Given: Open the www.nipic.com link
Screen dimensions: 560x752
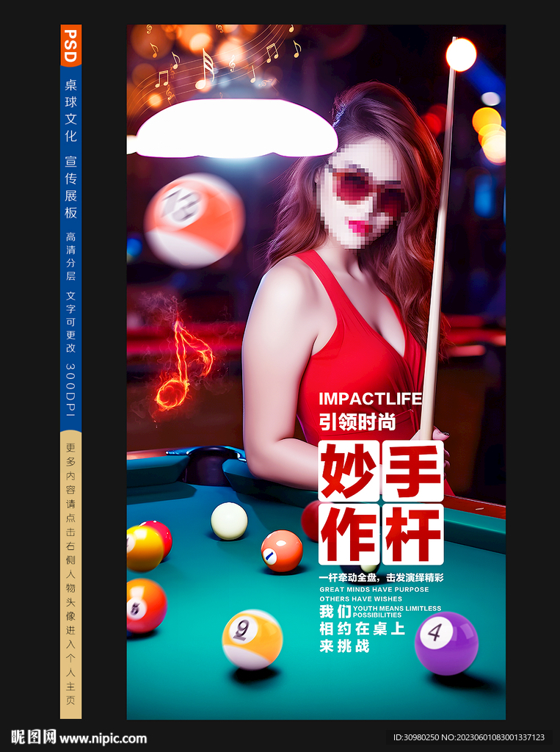Looking at the screenshot, I should 103,738.
